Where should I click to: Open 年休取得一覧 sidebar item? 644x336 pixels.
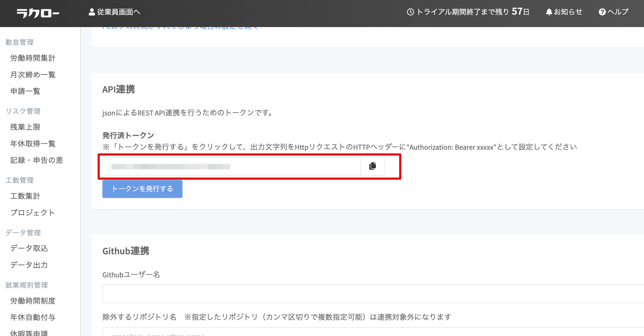[x=33, y=144]
